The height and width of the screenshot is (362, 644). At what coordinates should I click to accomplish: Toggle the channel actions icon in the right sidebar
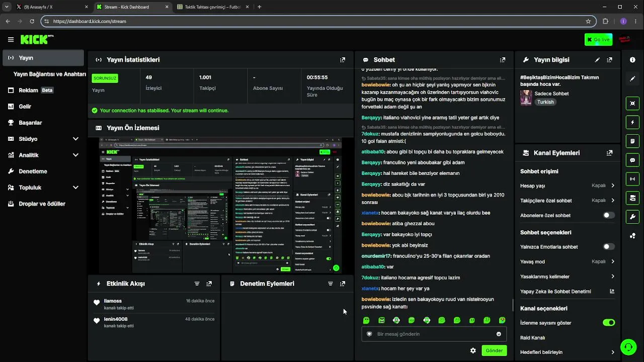[632, 198]
